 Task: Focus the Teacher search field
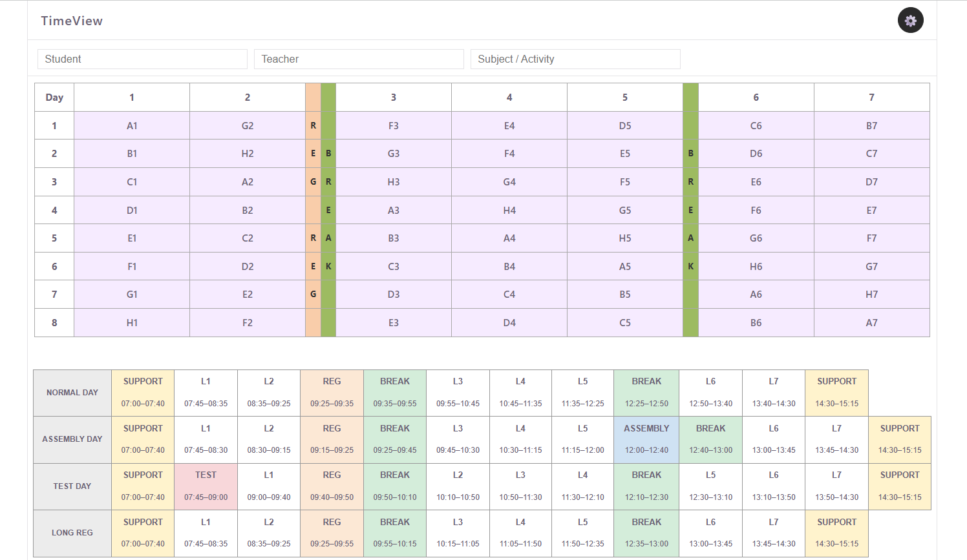click(x=359, y=59)
